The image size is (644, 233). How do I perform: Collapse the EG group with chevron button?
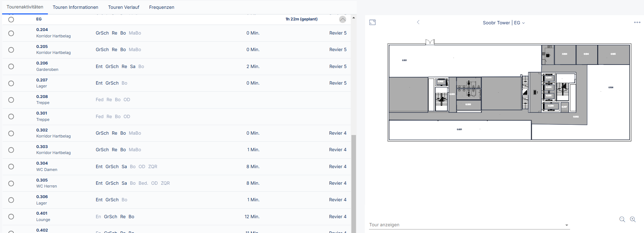pos(343,19)
